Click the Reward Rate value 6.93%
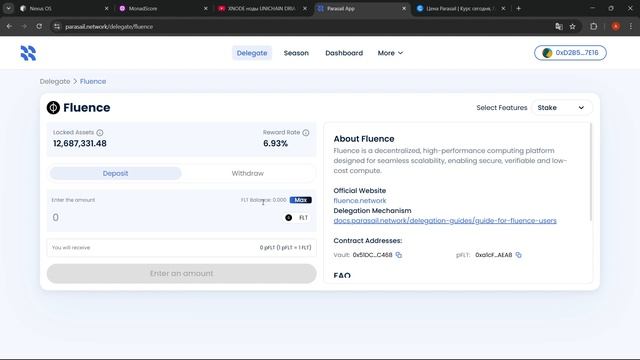Image resolution: width=640 pixels, height=360 pixels. click(x=276, y=144)
